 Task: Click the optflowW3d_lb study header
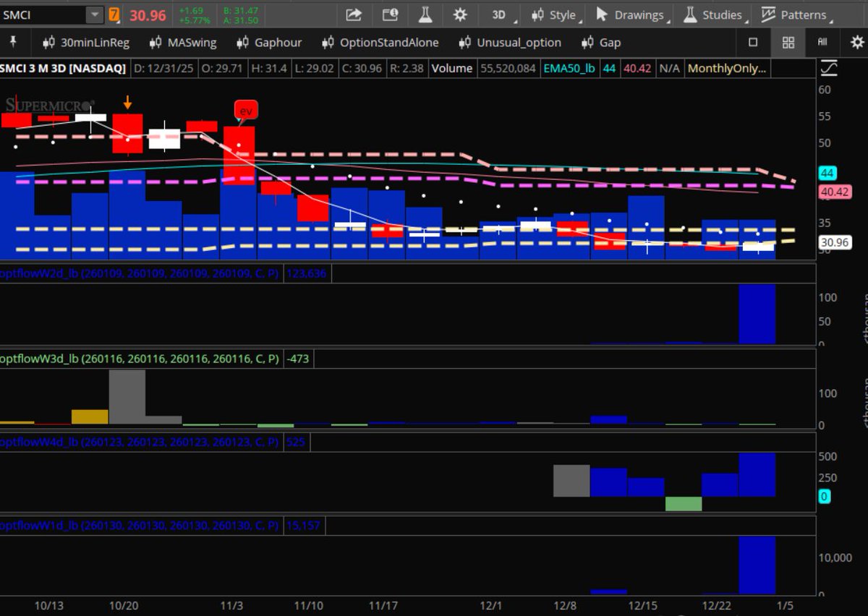140,359
